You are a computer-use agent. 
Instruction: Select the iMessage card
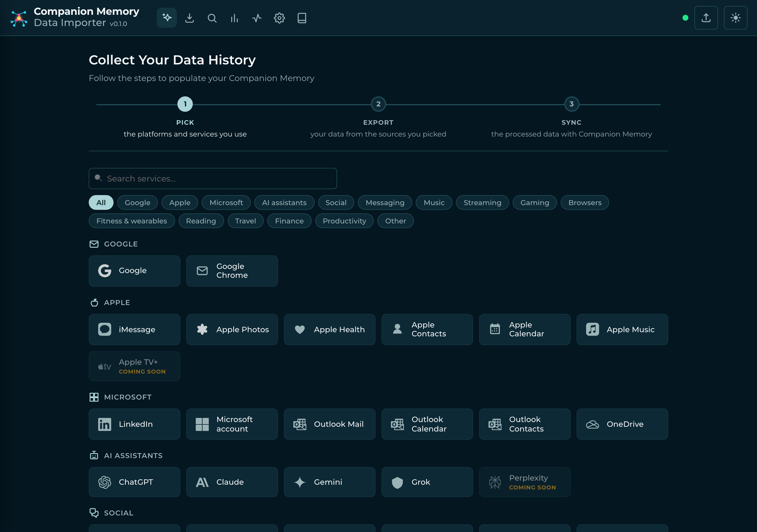pos(135,330)
